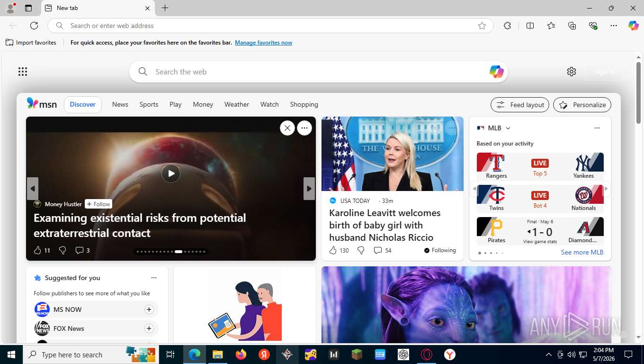Click Copilot icon in web search box
Screen dimensions: 644x364
[x=496, y=72]
